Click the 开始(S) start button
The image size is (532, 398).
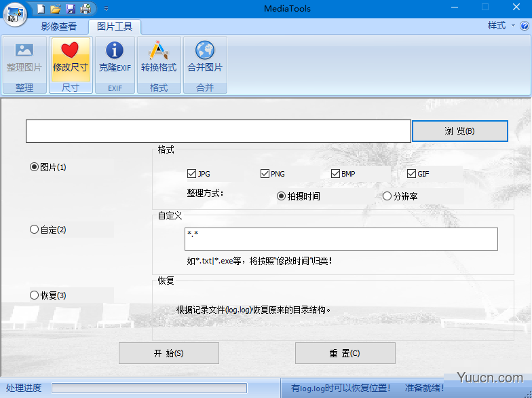pos(168,353)
